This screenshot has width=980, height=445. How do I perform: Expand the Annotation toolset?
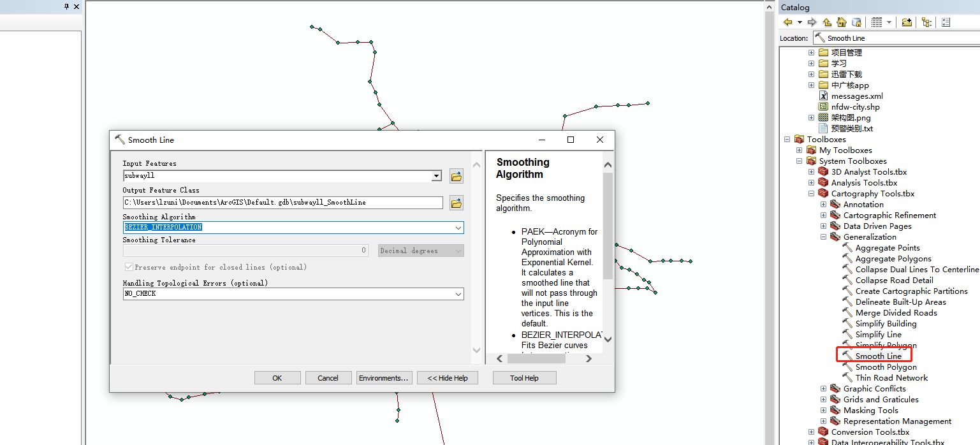823,205
